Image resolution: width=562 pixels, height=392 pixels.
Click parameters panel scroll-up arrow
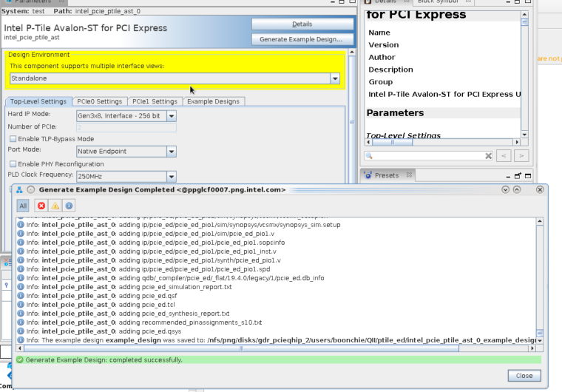(352, 53)
